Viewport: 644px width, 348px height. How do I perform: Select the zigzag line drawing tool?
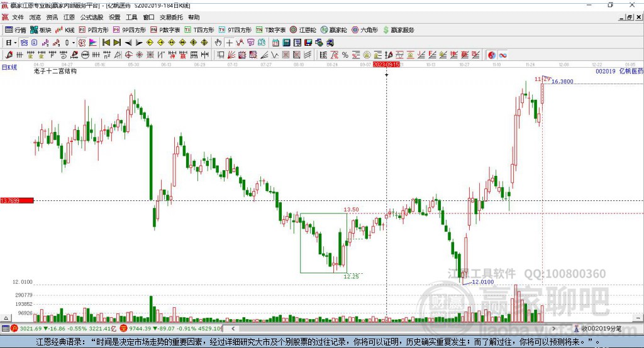coord(274,55)
